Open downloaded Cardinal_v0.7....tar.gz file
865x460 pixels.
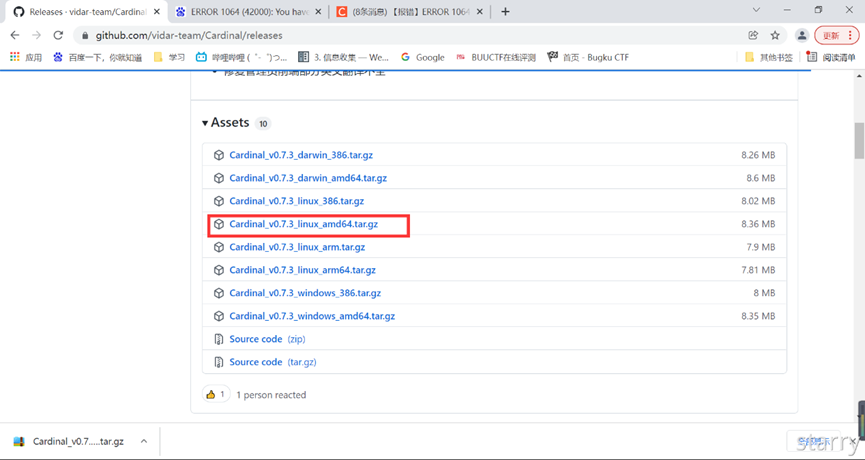69,441
